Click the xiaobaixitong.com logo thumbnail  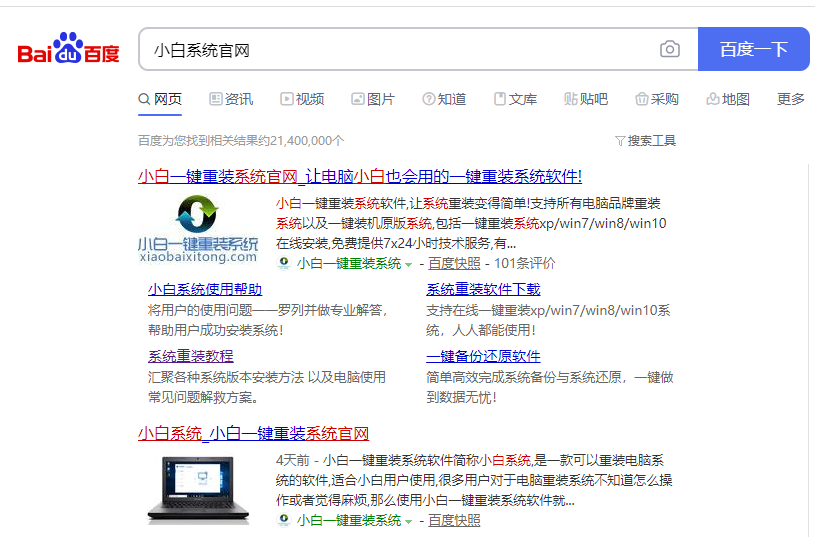click(x=197, y=229)
